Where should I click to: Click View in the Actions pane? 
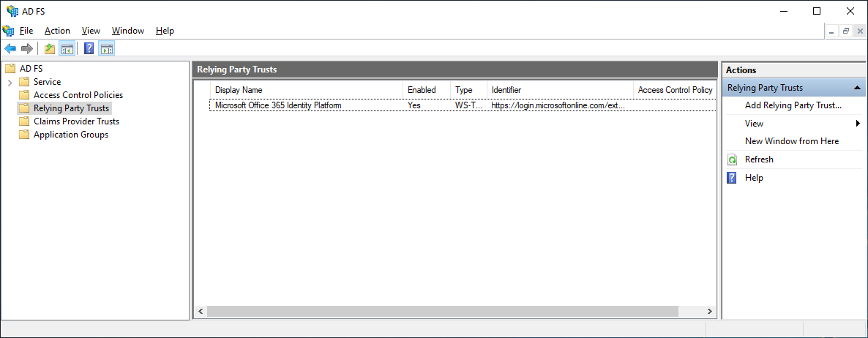(754, 124)
